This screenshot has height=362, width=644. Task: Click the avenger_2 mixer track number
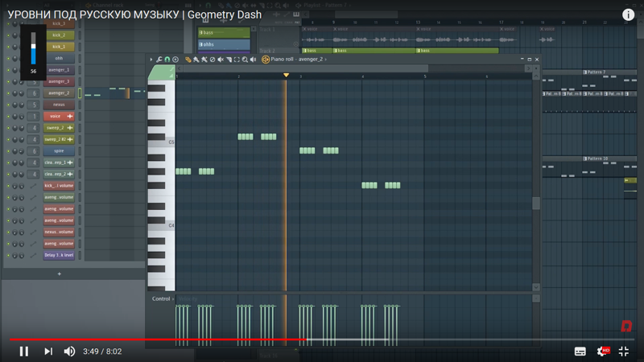(x=34, y=93)
